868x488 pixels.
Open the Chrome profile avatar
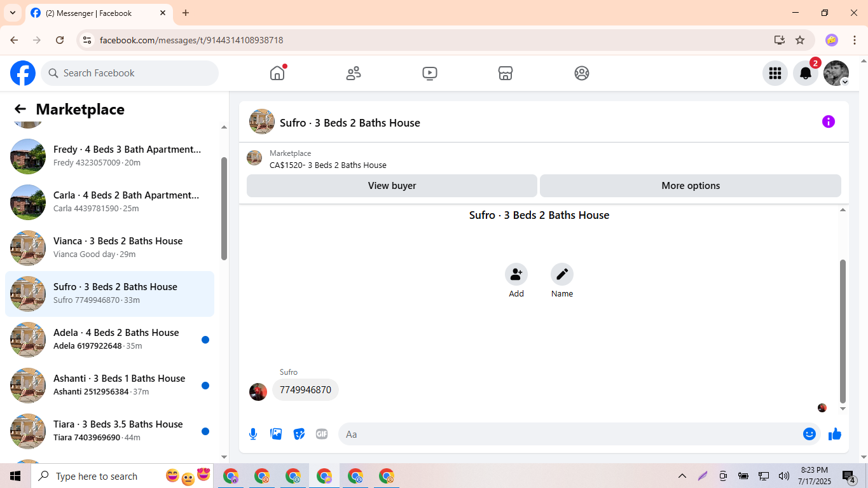tap(832, 40)
